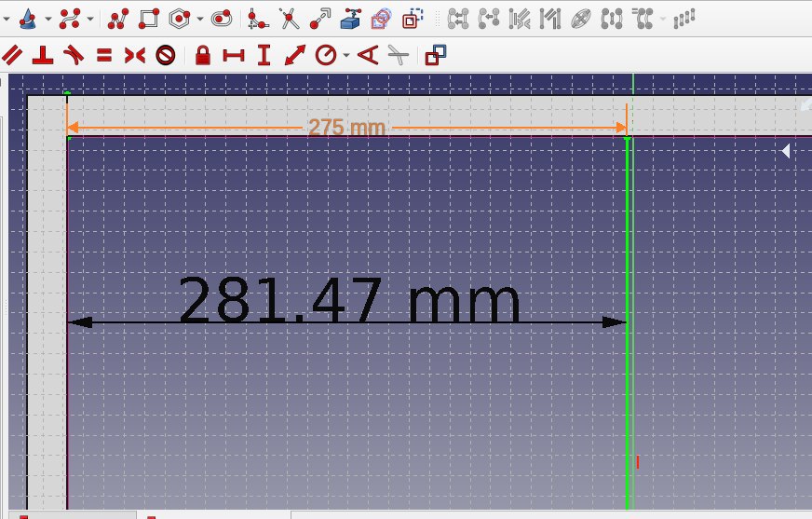The height and width of the screenshot is (519, 812).
Task: Click the carbon copy tool
Action: (382, 20)
